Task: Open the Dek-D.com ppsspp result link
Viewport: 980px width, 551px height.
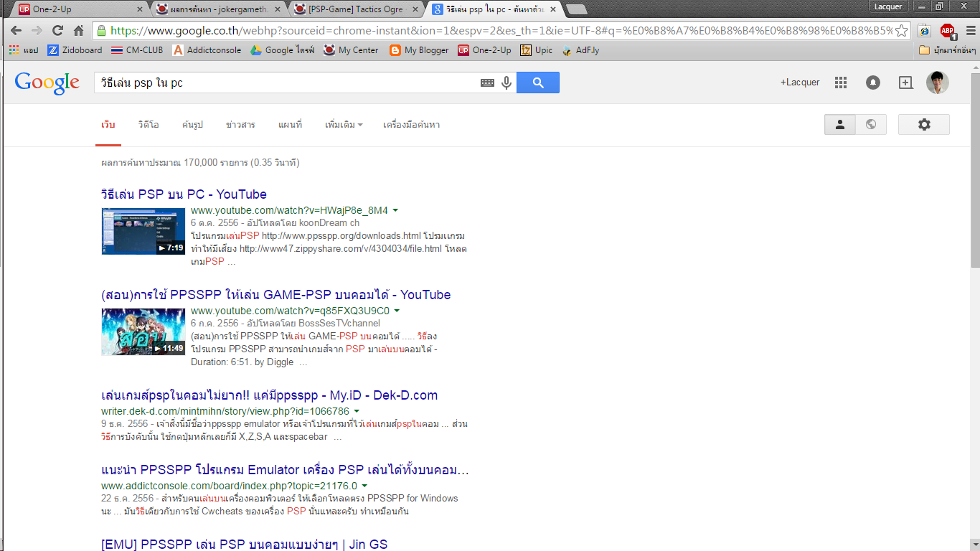Action: click(x=269, y=395)
